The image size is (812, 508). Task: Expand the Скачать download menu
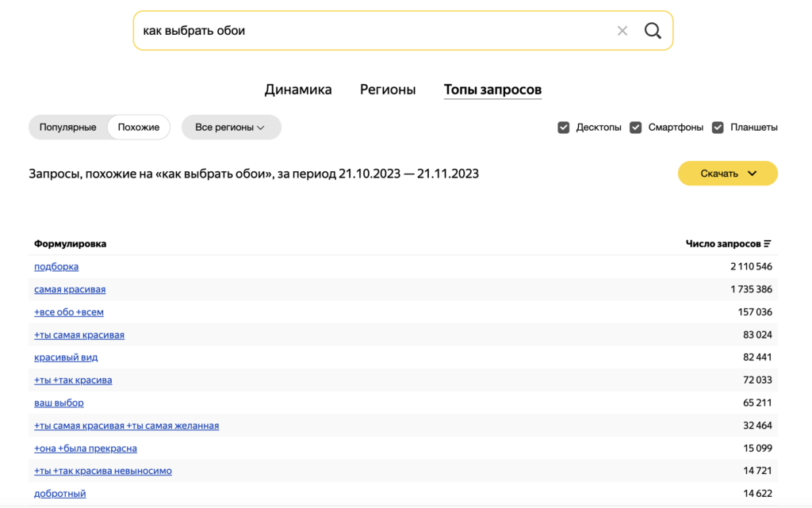click(x=727, y=174)
